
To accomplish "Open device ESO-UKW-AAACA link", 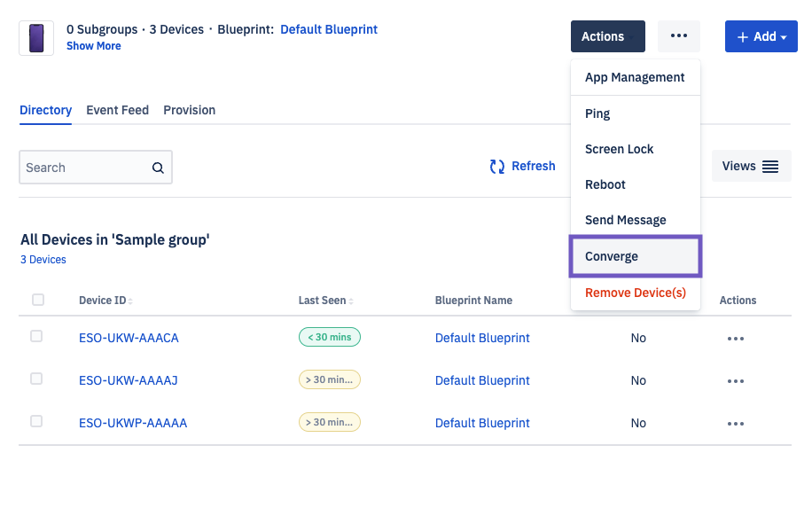I will click(129, 338).
